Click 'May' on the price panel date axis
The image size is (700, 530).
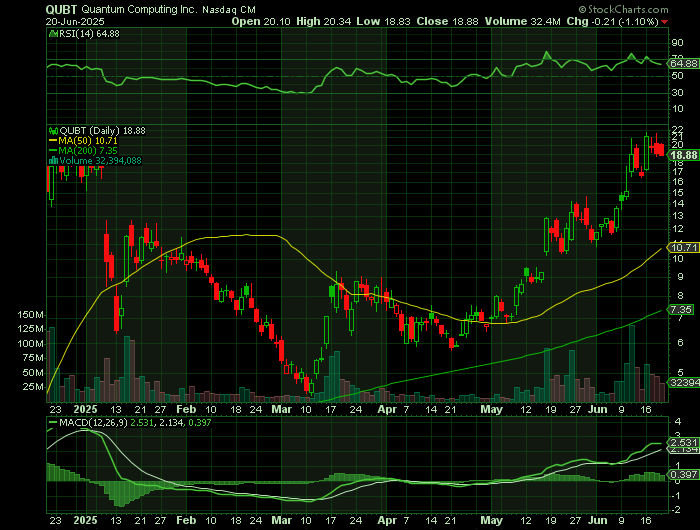click(492, 409)
